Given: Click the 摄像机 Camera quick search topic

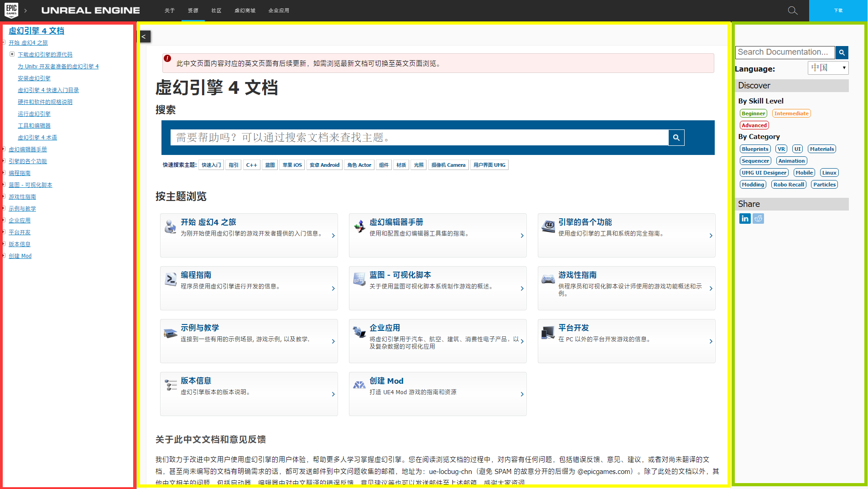Looking at the screenshot, I should (449, 165).
